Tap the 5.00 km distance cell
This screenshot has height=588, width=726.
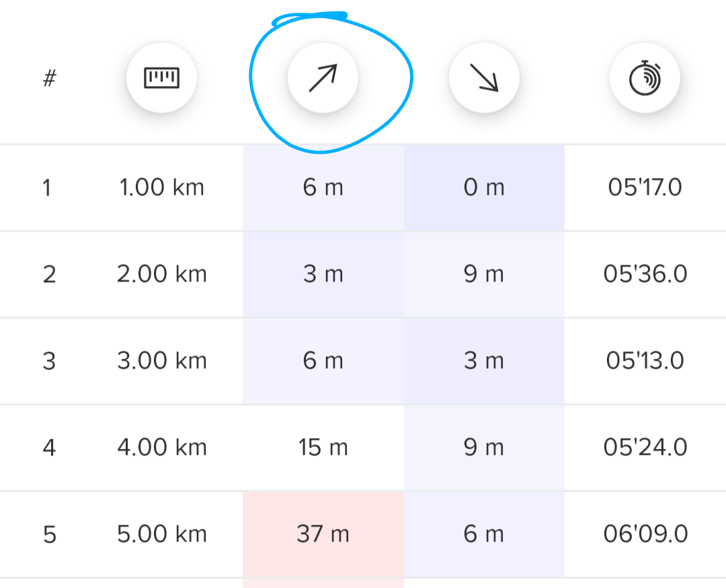tap(161, 534)
